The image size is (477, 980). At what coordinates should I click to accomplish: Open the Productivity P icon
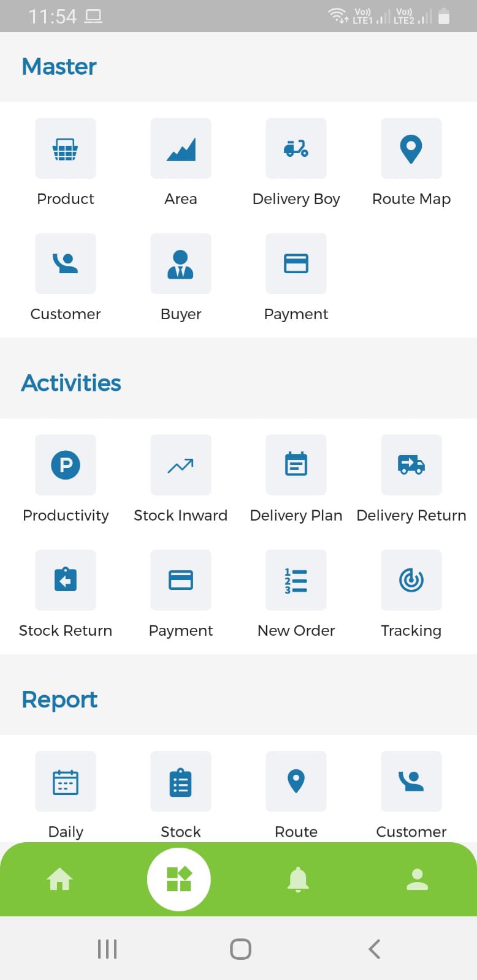tap(66, 465)
